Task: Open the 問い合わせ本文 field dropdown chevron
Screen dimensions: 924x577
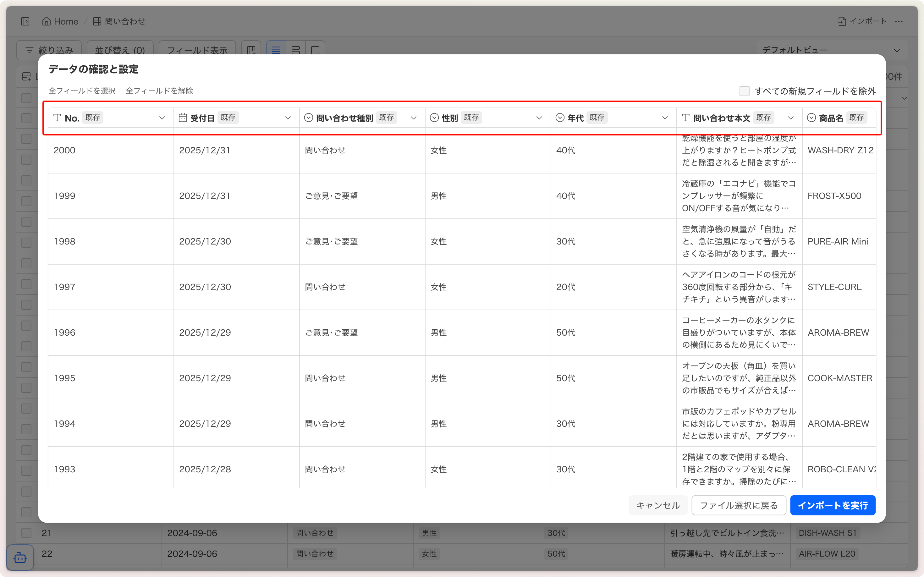Action: click(790, 118)
